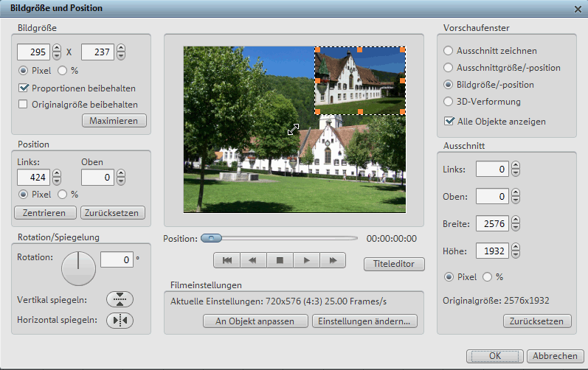Screen dimensions: 588x370
Task: Click the Zentrieren button
Action: click(x=45, y=213)
